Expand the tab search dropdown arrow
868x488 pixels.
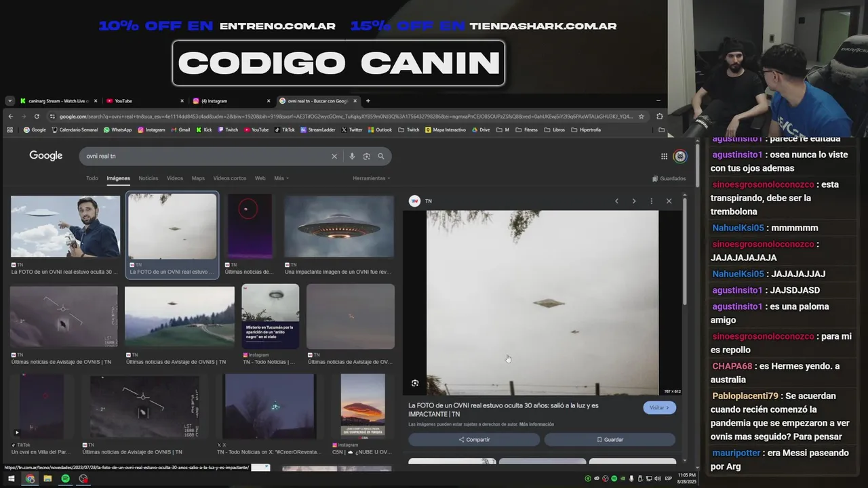[x=9, y=101]
